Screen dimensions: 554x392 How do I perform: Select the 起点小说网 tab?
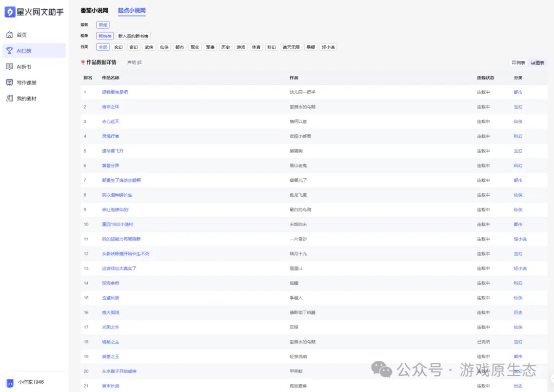point(132,11)
